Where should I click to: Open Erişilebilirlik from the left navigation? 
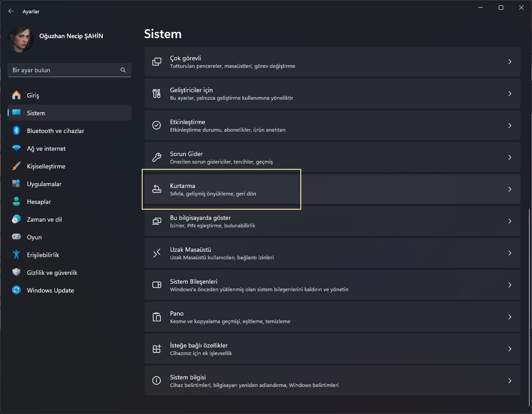tap(43, 255)
